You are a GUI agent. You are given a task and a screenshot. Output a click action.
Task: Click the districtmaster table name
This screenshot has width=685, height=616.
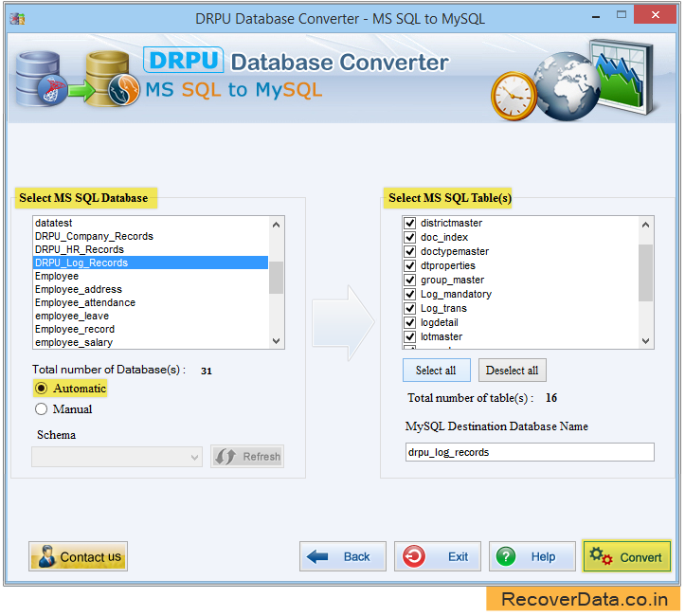pos(451,223)
